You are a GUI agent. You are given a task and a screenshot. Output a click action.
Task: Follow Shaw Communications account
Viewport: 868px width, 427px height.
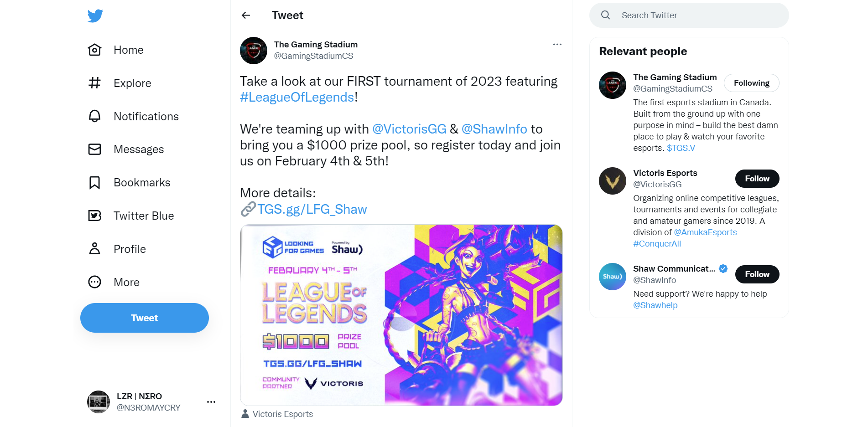coord(757,274)
